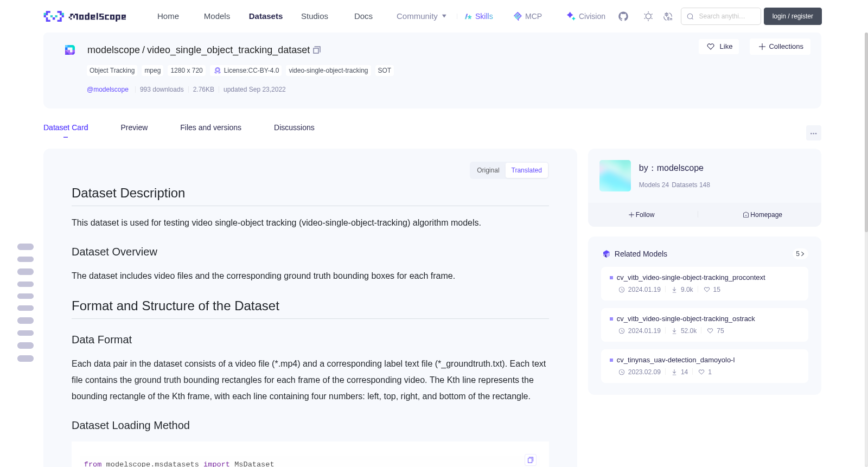
Task: Select the Translated text toggle
Action: [526, 170]
